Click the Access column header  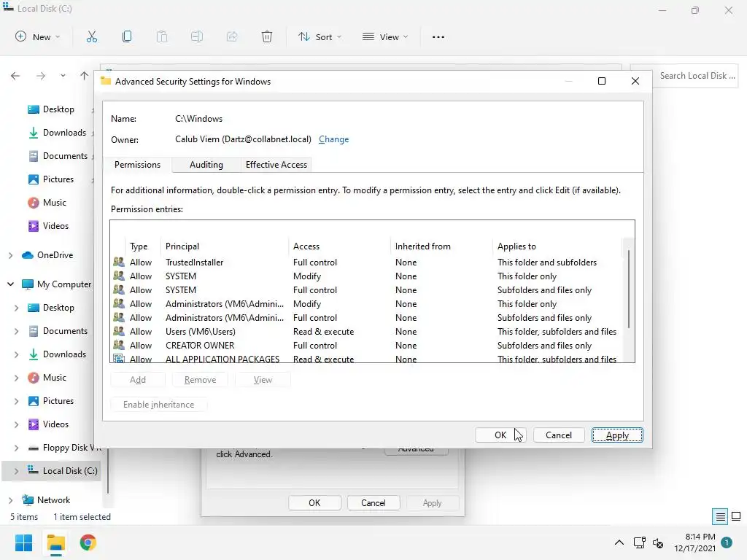[x=339, y=246]
